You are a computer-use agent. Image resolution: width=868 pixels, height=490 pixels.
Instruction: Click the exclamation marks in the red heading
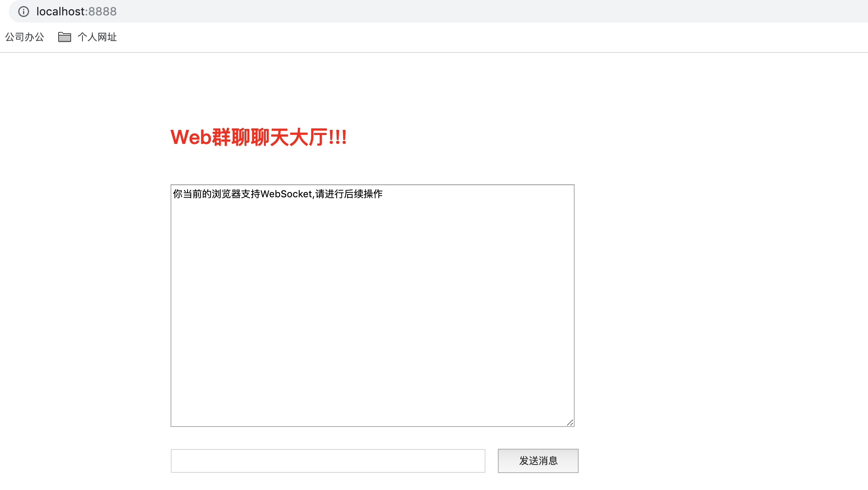tap(337, 137)
